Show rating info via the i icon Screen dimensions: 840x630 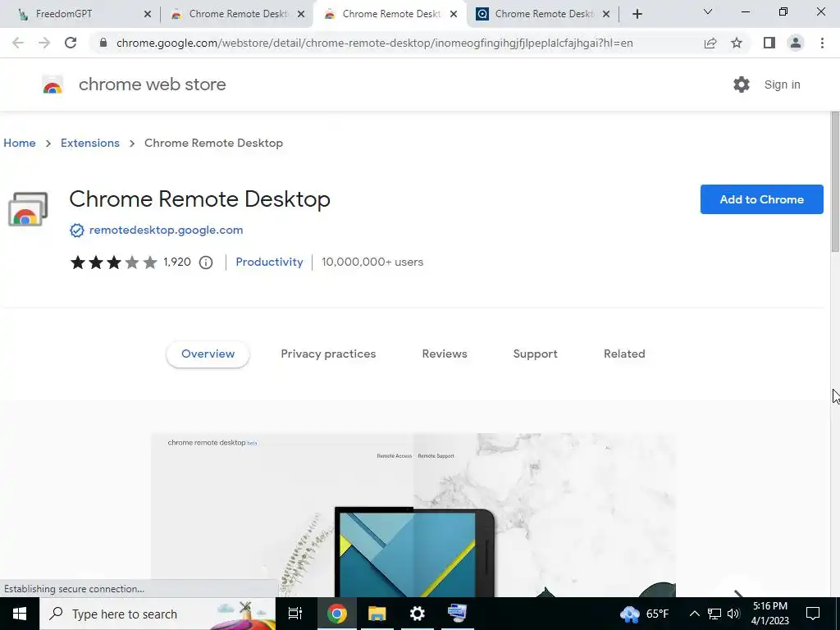(x=206, y=262)
